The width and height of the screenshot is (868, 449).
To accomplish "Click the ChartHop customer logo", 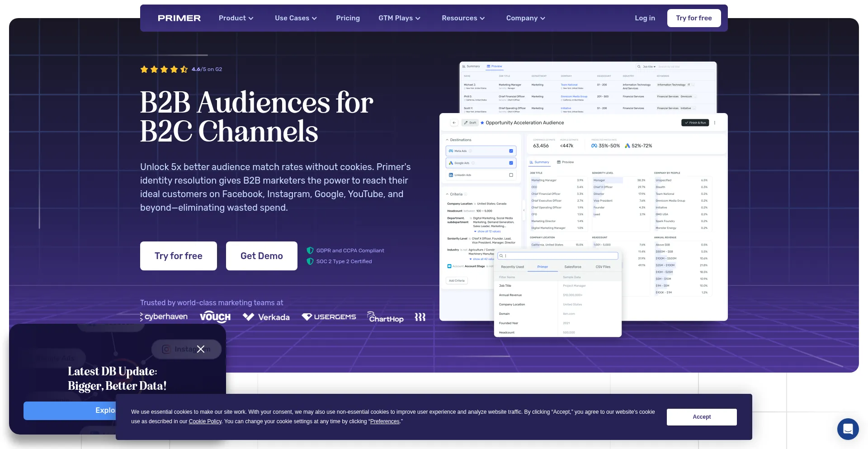I will pyautogui.click(x=385, y=317).
